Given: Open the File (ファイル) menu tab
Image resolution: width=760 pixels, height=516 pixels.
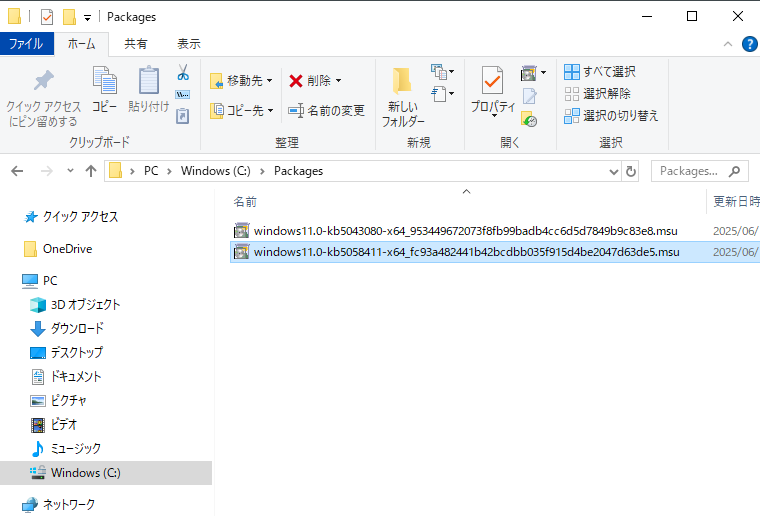Looking at the screenshot, I should coord(26,44).
